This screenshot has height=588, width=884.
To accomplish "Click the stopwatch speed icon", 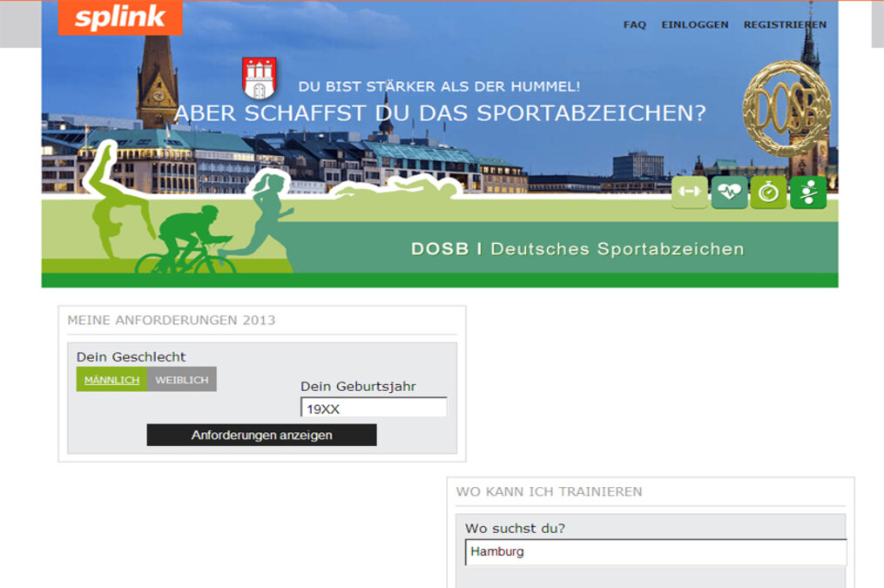I will [x=768, y=193].
